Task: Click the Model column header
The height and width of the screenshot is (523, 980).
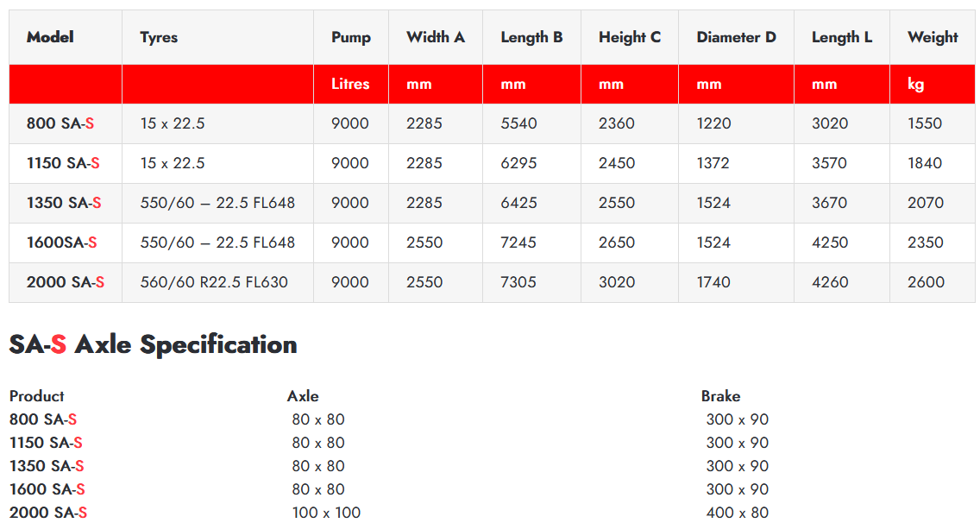Action: [50, 37]
